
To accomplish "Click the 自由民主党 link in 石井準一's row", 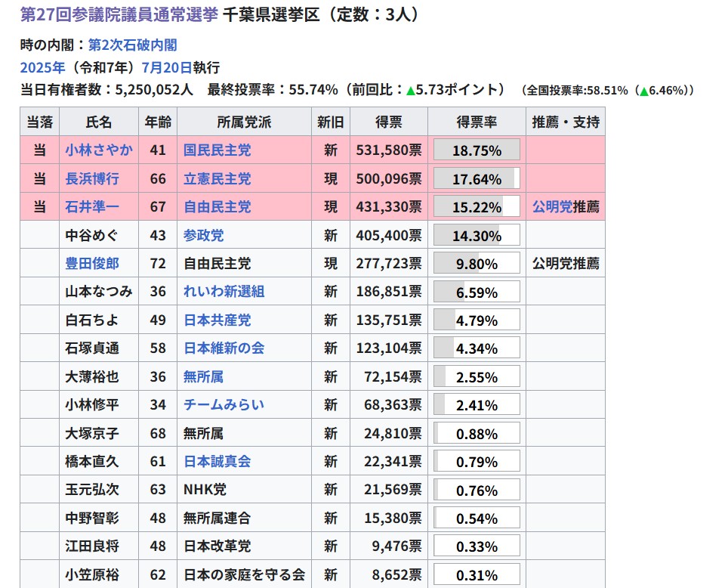I will [217, 207].
